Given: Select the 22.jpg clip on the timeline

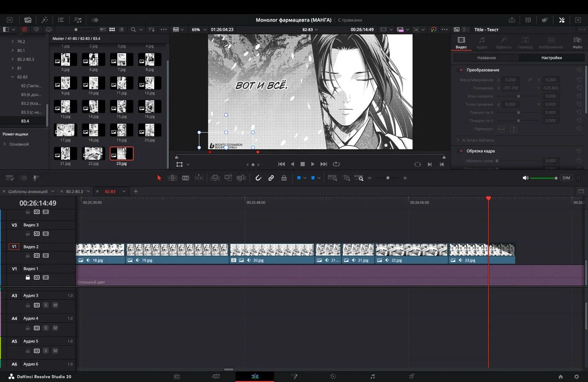Looking at the screenshot, I should [412, 253].
